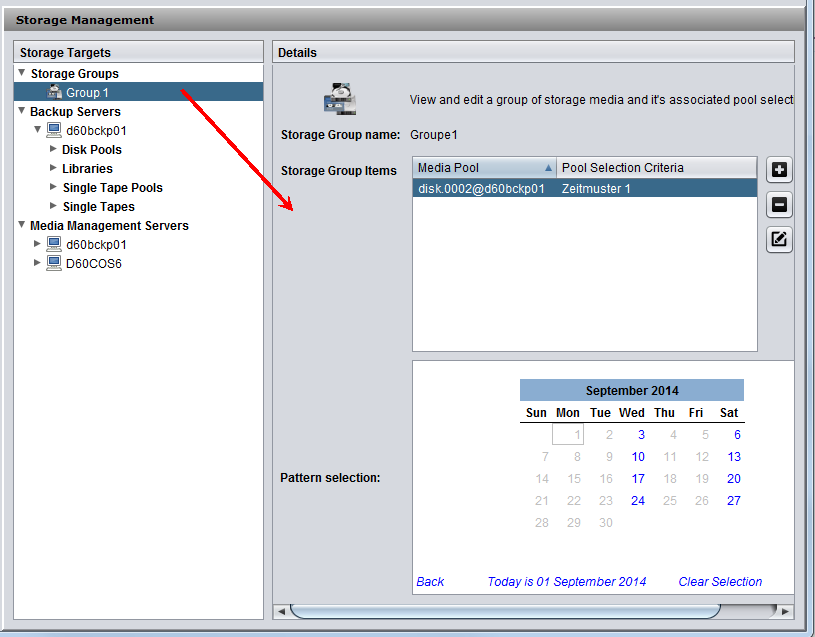Viewport: 815px width, 637px height.
Task: Expand d60bckp01 under Media Management Servers
Action: [x=37, y=243]
